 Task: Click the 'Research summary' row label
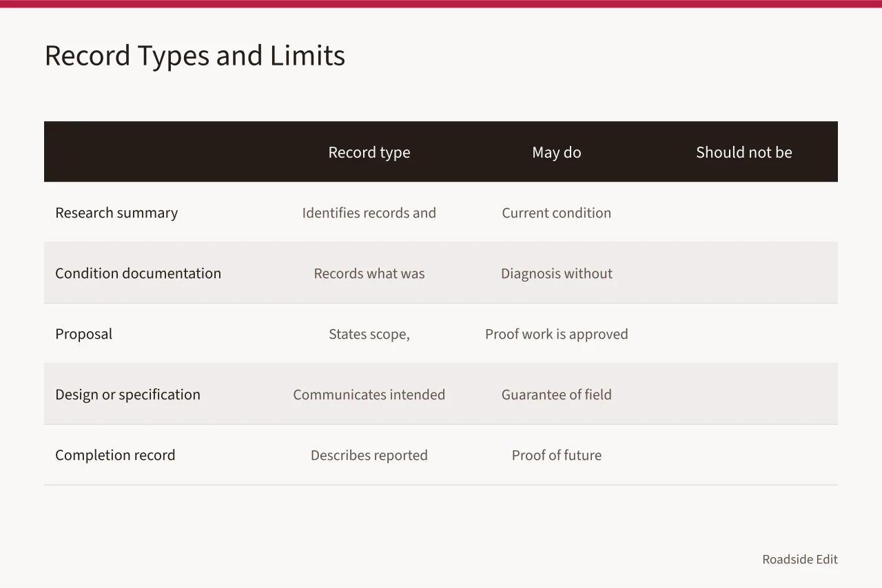click(x=116, y=213)
